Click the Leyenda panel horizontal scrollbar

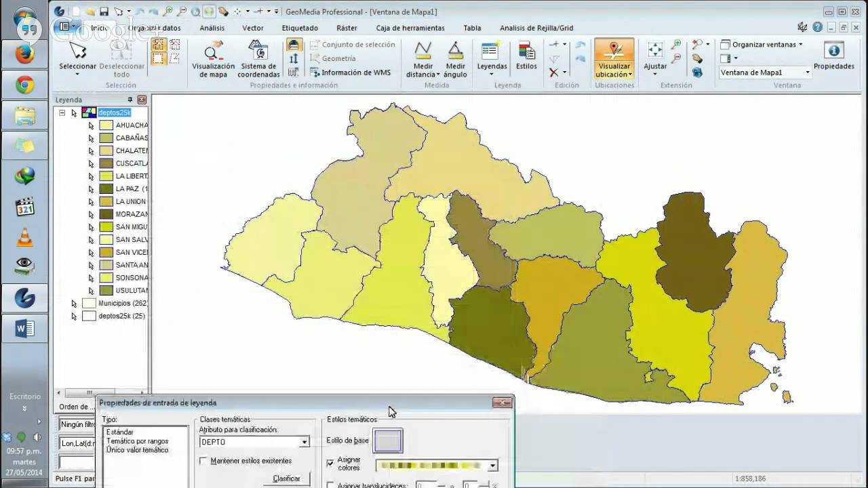point(100,392)
